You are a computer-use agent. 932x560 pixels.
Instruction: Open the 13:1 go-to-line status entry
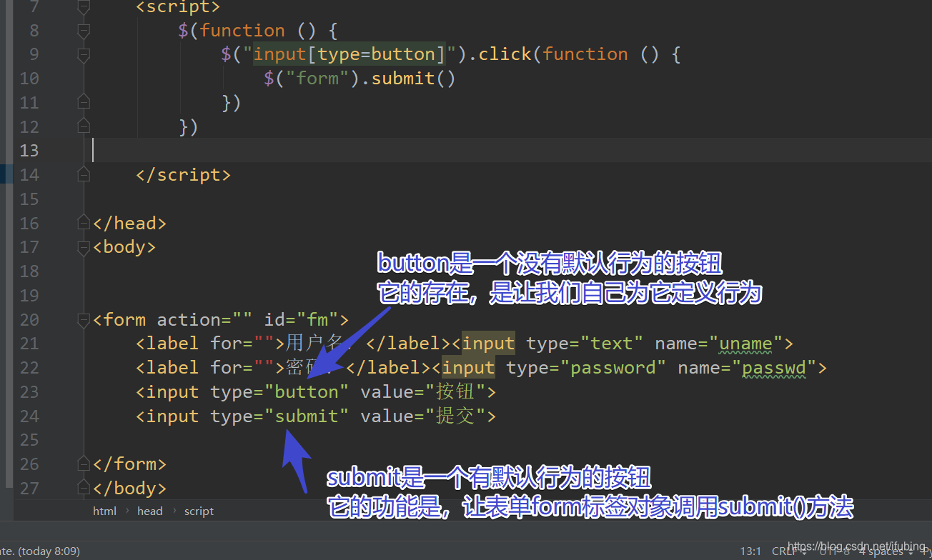click(x=750, y=551)
